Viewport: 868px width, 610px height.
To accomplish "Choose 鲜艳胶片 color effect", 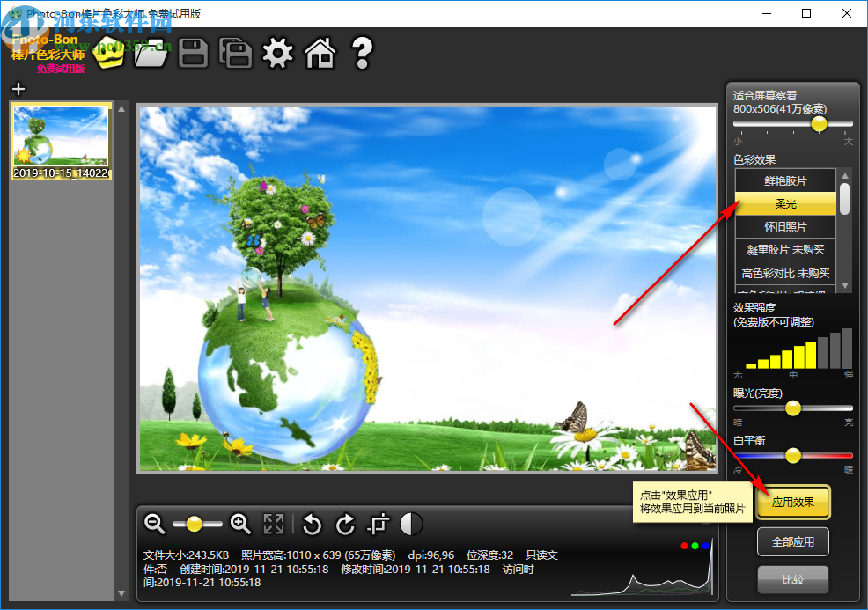I will (x=785, y=180).
